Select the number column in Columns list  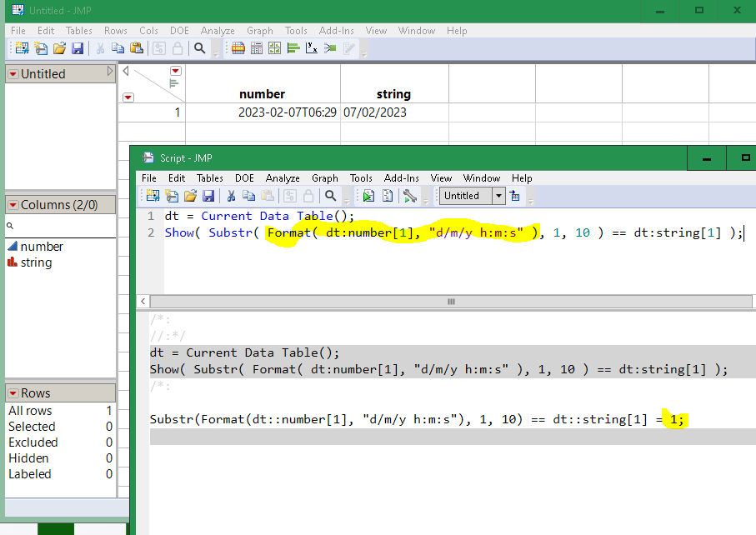pos(42,247)
